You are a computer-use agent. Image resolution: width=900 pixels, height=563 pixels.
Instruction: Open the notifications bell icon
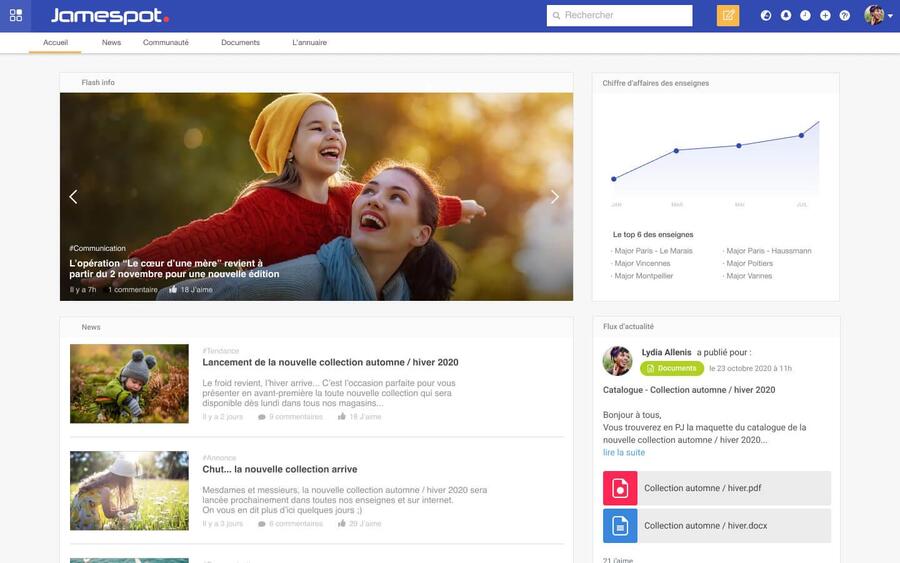786,15
